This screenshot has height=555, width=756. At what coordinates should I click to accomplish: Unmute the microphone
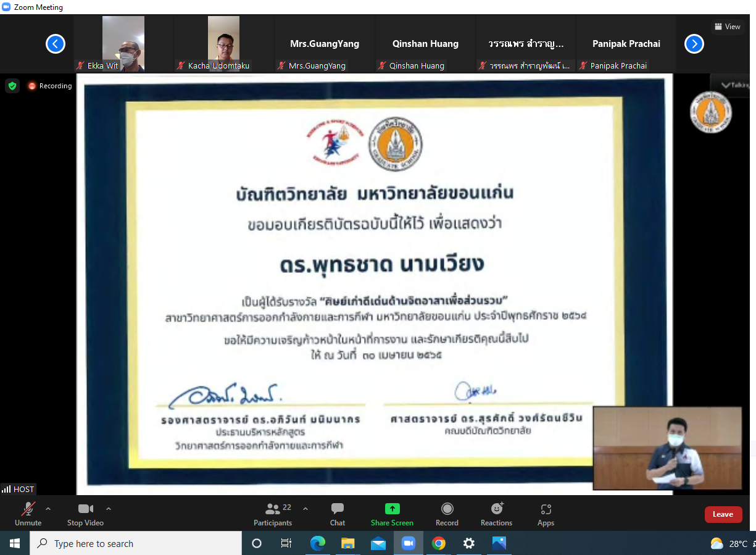[x=28, y=514]
